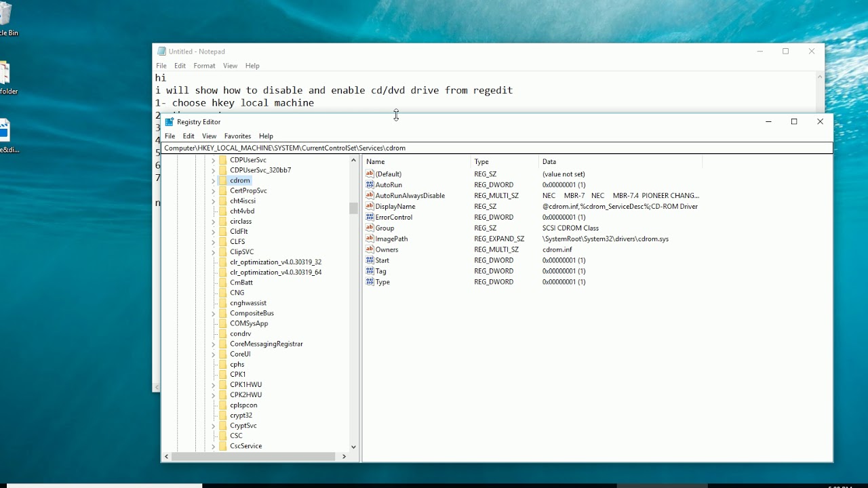Expand the cdrom key chevron
This screenshot has width=868, height=488.
coord(213,181)
